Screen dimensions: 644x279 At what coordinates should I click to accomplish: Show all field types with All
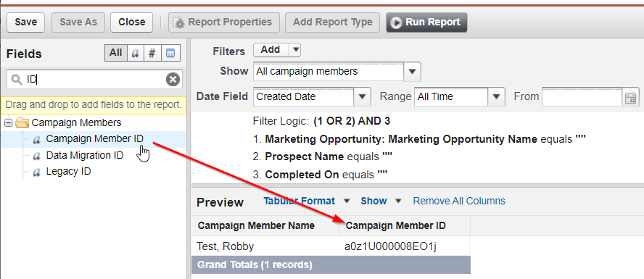[116, 53]
